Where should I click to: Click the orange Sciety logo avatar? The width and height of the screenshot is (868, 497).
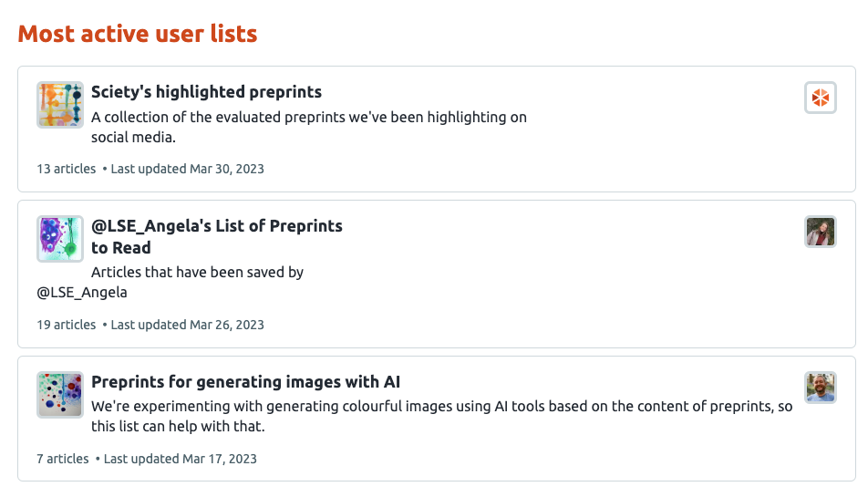pyautogui.click(x=820, y=98)
